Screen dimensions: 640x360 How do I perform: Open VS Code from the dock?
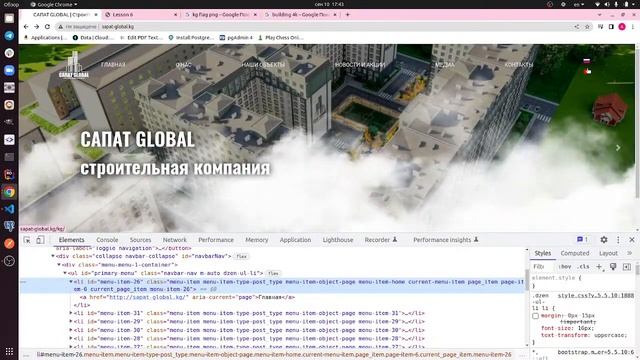click(x=9, y=209)
